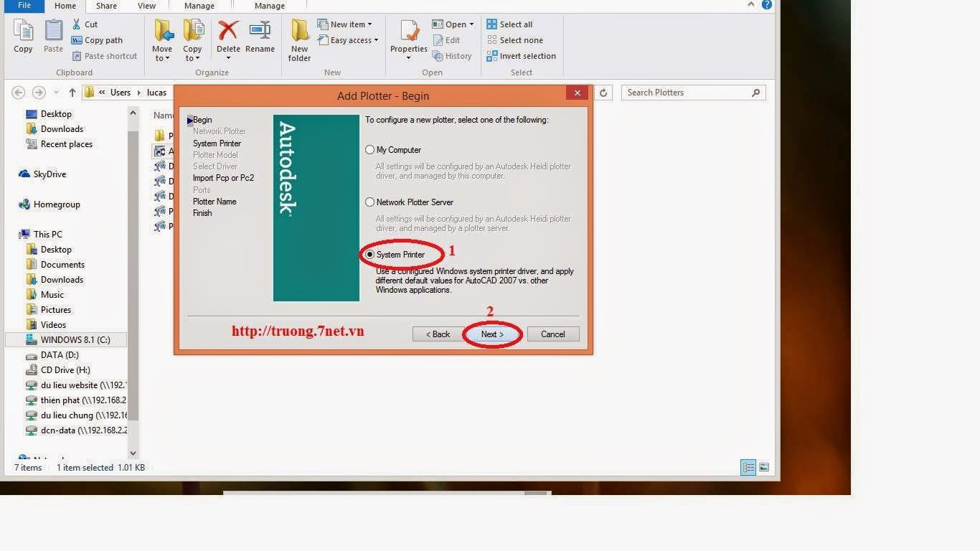The width and height of the screenshot is (980, 551).
Task: Click the Back button in wizard
Action: click(x=438, y=334)
